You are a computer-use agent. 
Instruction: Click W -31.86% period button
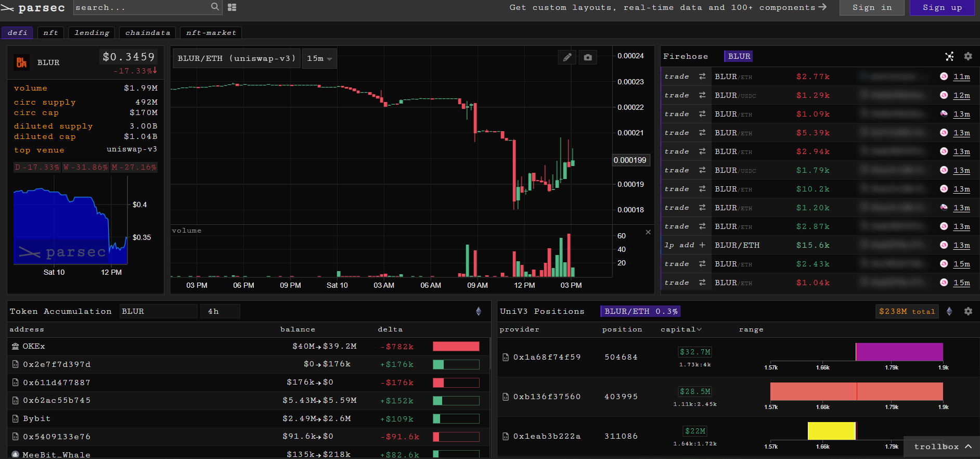[x=85, y=167]
